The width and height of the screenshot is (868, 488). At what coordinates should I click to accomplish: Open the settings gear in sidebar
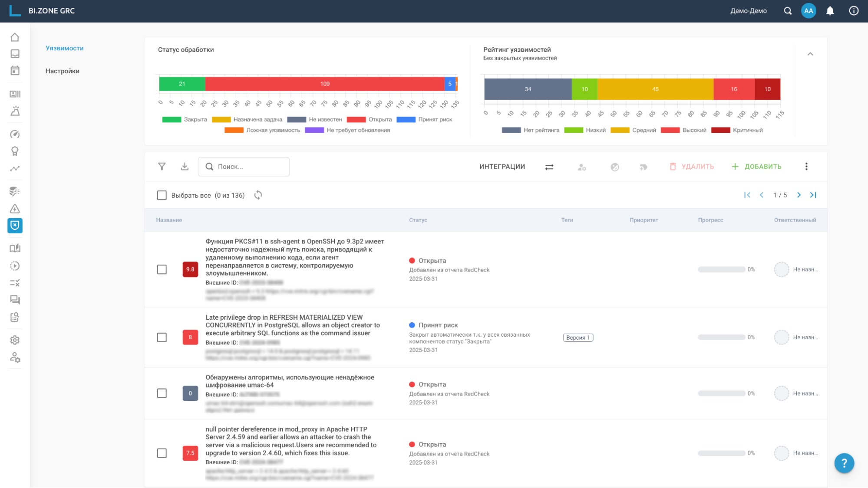tap(15, 340)
